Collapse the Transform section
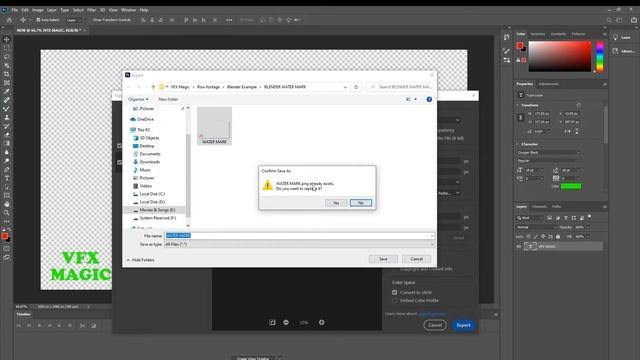This screenshot has width=640, height=360. 518,105
